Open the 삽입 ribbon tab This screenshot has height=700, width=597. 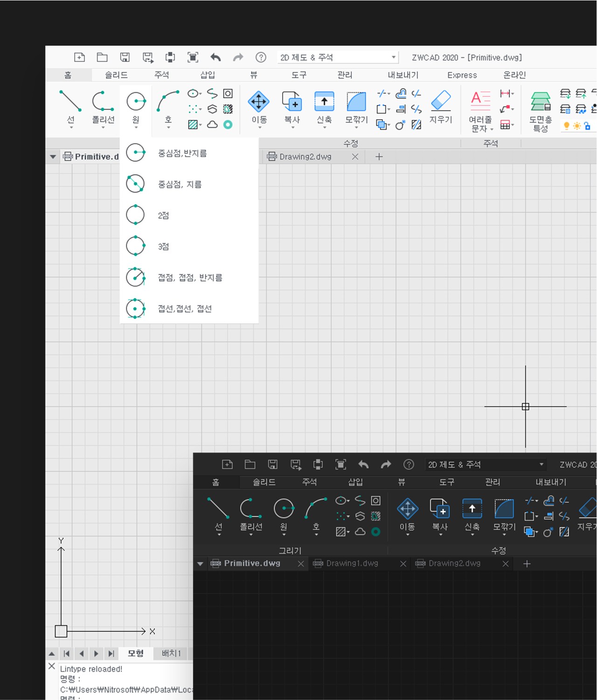[207, 75]
